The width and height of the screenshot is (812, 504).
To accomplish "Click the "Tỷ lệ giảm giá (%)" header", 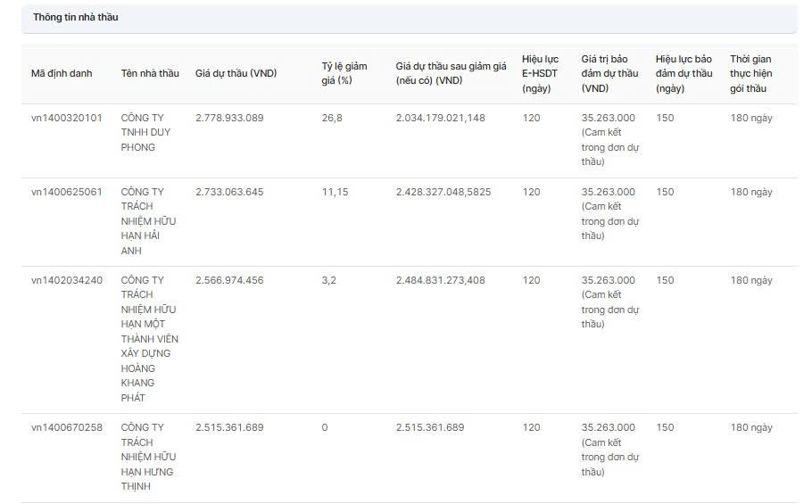I will pyautogui.click(x=344, y=73).
